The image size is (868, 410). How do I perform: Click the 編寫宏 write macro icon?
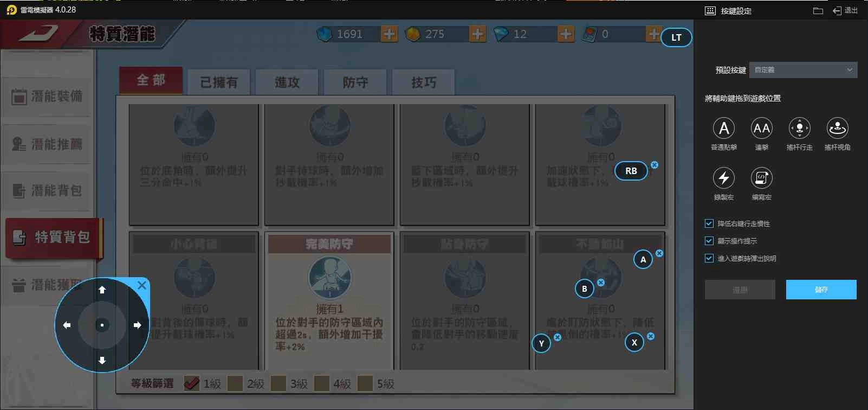(761, 178)
